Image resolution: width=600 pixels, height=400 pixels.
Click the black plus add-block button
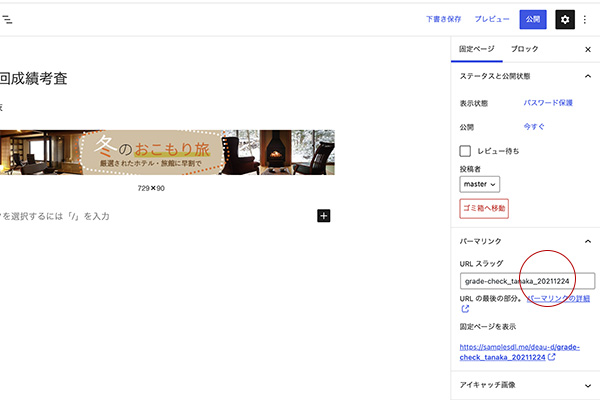[323, 216]
